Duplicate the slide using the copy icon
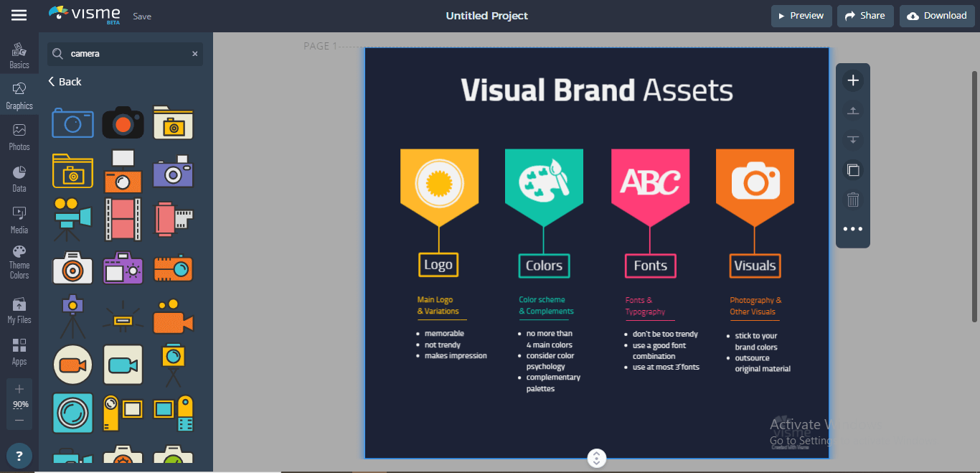Image resolution: width=980 pixels, height=473 pixels. (x=852, y=170)
